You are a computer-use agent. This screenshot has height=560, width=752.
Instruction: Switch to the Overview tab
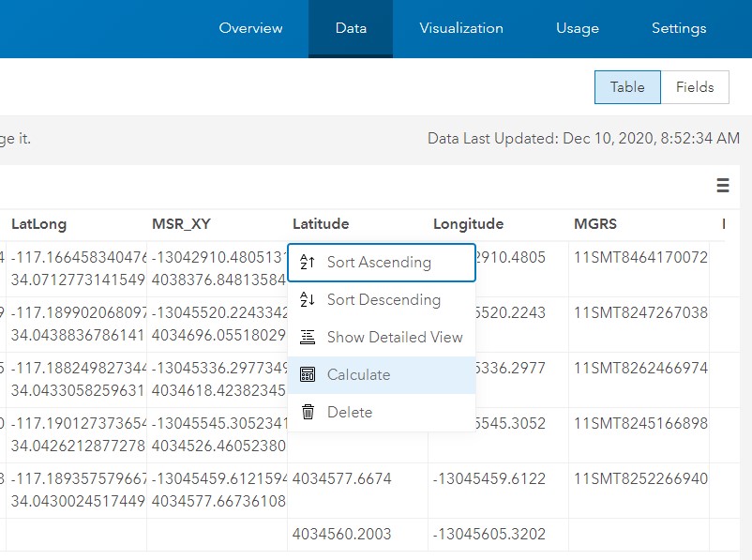click(250, 28)
